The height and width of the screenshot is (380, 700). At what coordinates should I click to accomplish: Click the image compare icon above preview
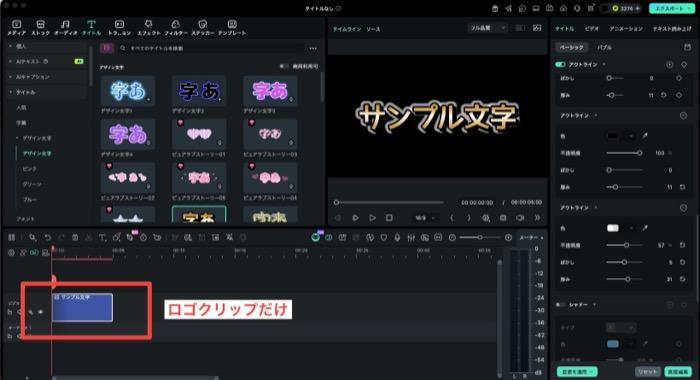[537, 28]
